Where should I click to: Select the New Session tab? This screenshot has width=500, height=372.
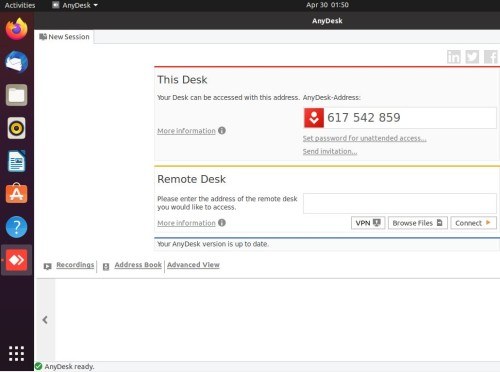click(65, 37)
